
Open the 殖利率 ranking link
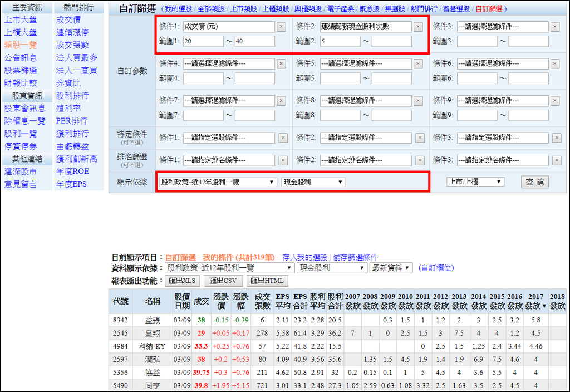[68, 108]
